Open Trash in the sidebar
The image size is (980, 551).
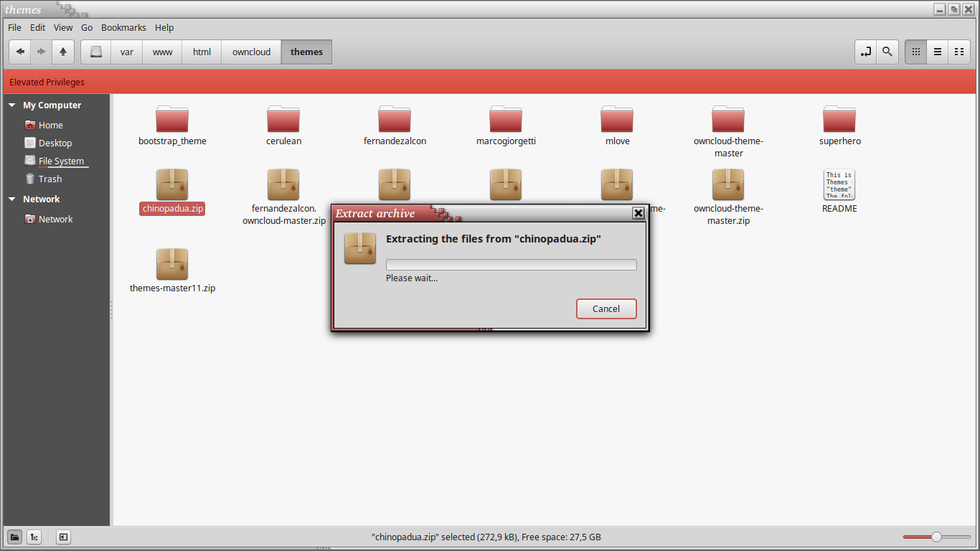[x=50, y=179]
